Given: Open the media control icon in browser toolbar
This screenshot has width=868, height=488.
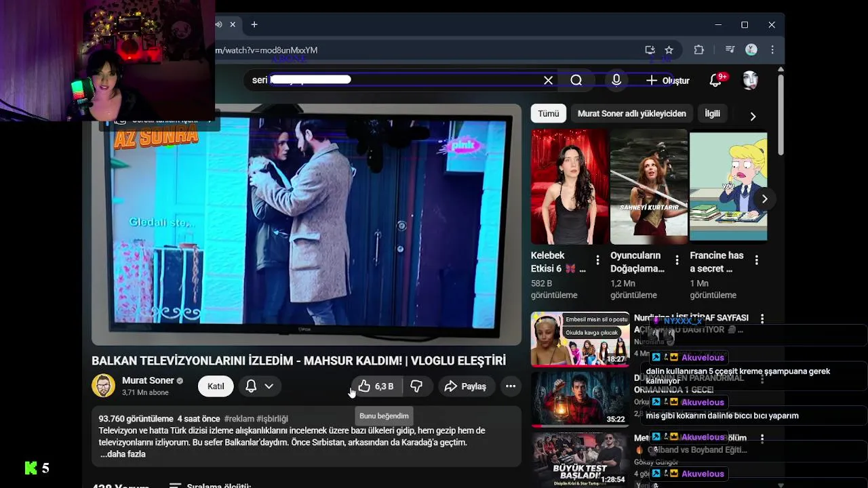Looking at the screenshot, I should click(730, 50).
